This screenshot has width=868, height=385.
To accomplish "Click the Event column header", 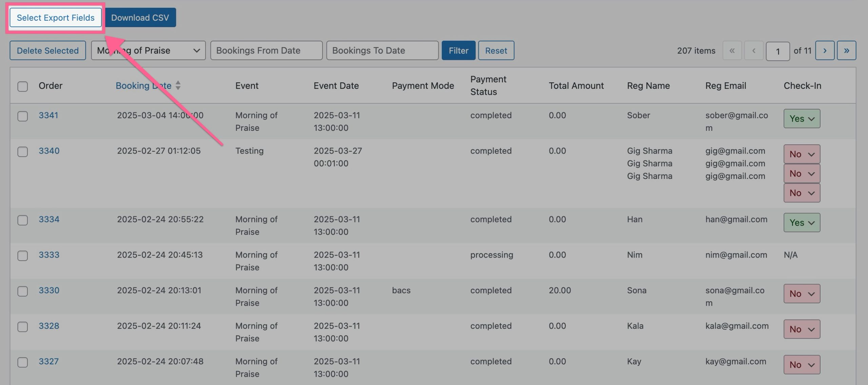I will pyautogui.click(x=247, y=86).
